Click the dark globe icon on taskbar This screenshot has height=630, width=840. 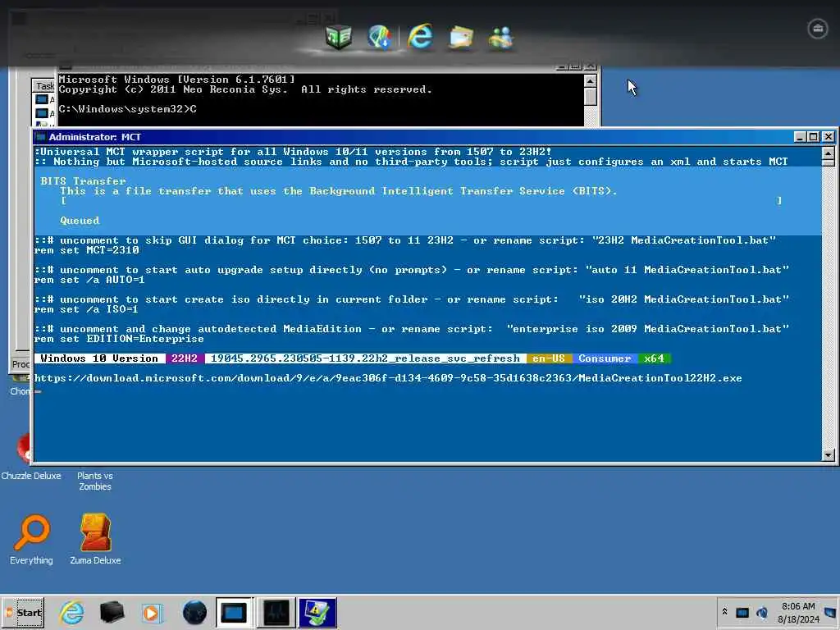(194, 612)
